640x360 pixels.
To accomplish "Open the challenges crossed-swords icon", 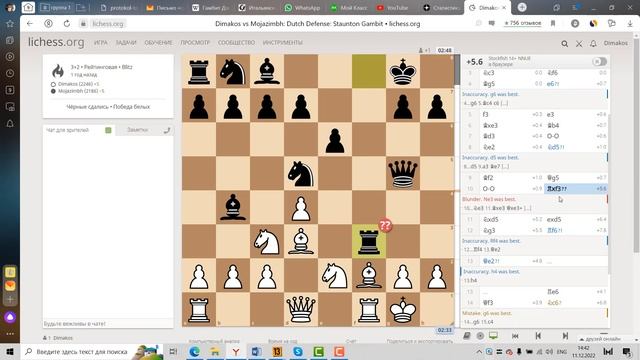I will (x=579, y=43).
